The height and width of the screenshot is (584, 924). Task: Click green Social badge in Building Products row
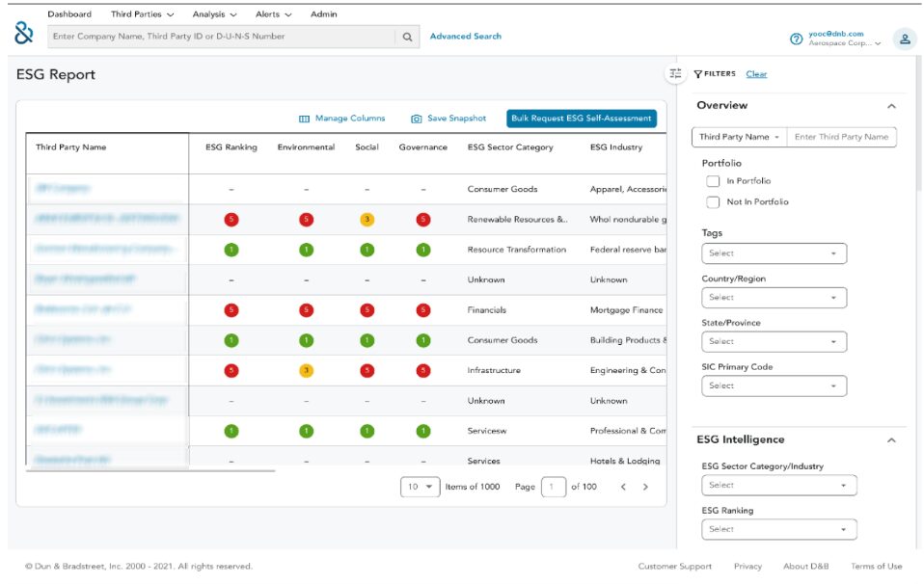click(367, 340)
